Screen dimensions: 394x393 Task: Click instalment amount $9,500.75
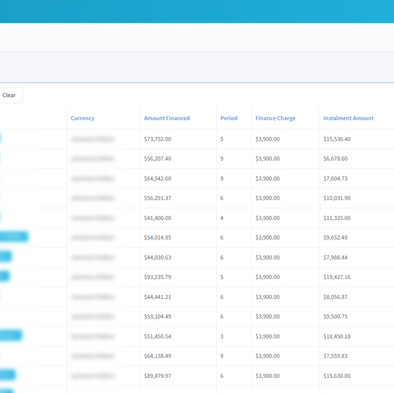click(x=335, y=317)
